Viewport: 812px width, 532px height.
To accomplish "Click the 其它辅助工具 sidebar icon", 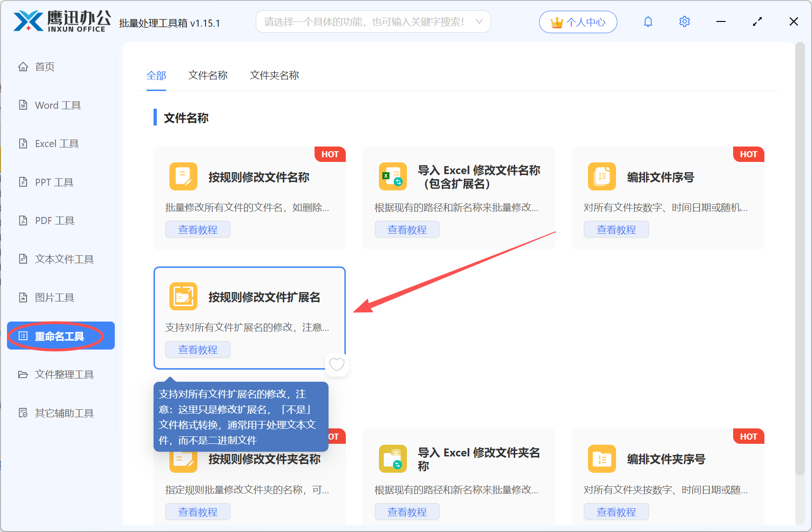I will 23,413.
